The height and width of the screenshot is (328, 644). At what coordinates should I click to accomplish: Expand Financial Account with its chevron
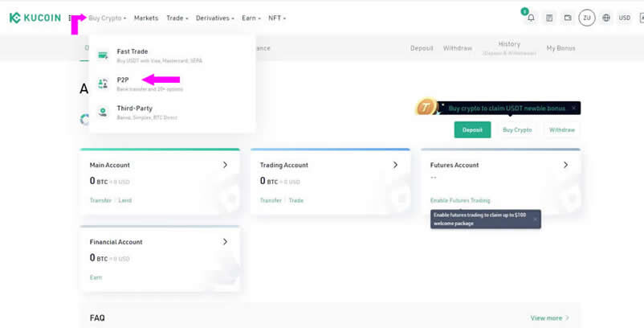[x=225, y=242]
